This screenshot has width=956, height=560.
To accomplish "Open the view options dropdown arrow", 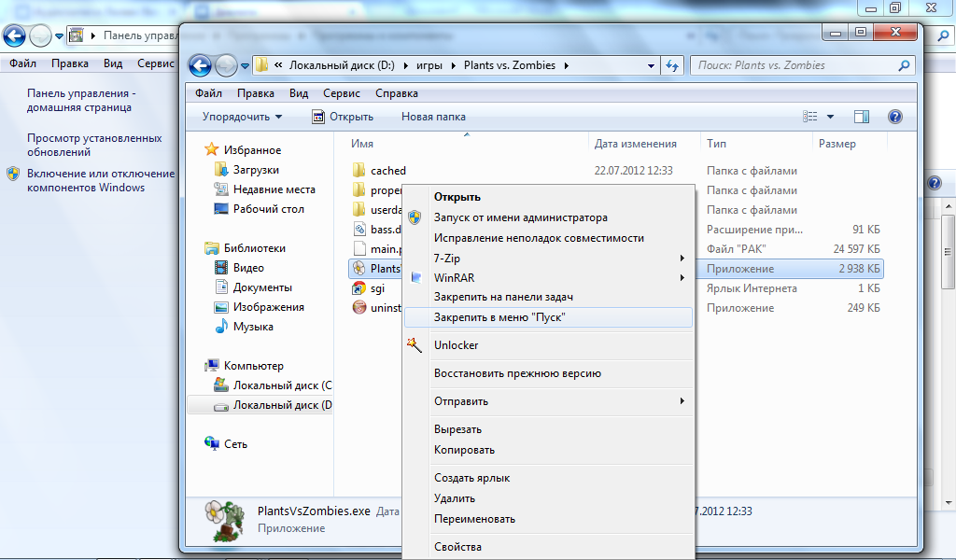I will pos(830,117).
